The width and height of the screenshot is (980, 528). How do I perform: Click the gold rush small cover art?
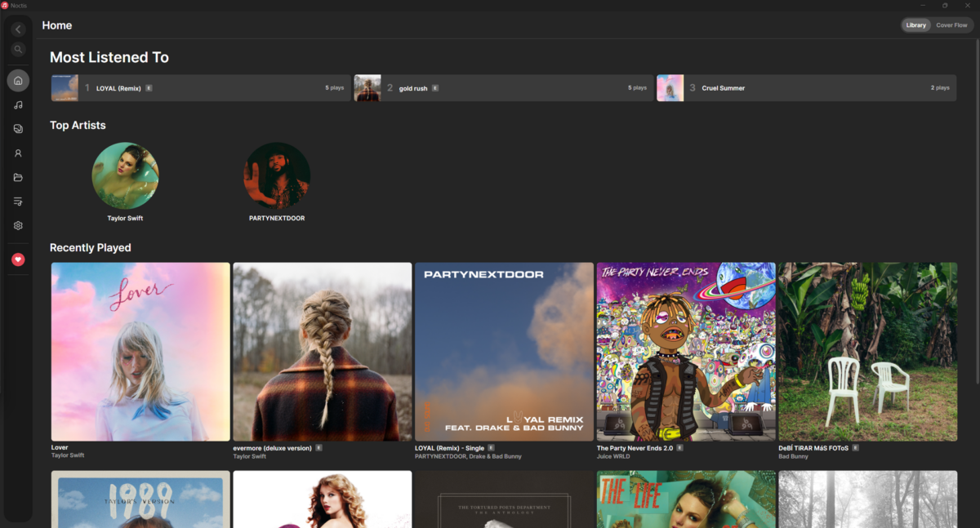pos(367,88)
